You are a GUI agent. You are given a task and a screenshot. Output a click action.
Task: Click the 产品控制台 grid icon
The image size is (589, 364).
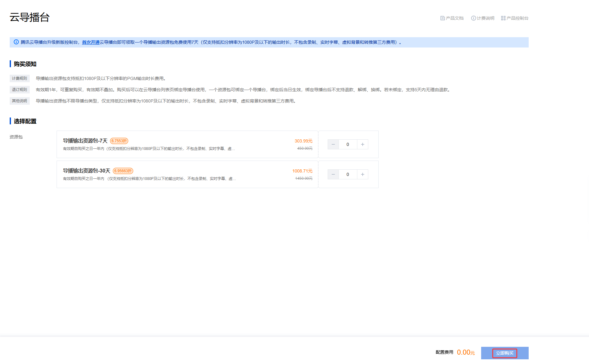click(503, 18)
